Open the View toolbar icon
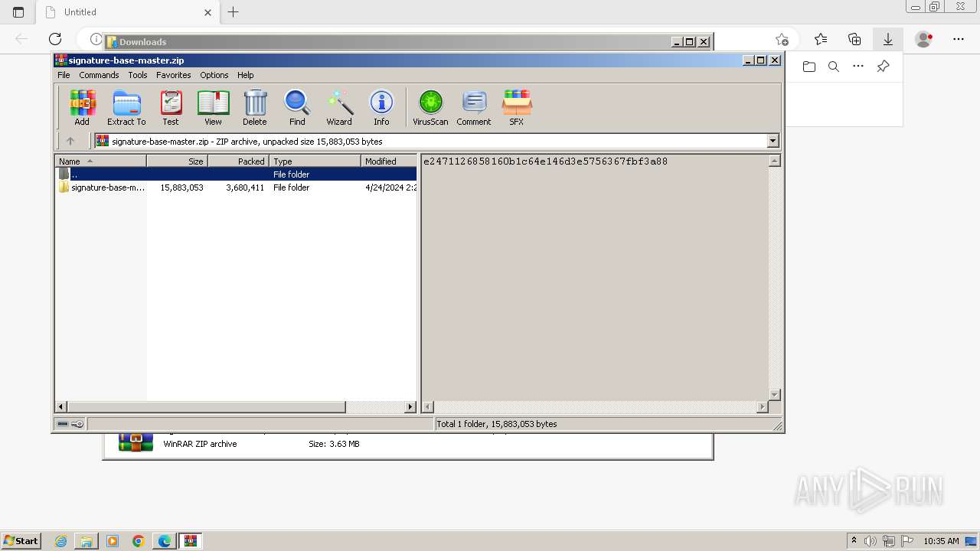980x551 pixels. click(213, 107)
